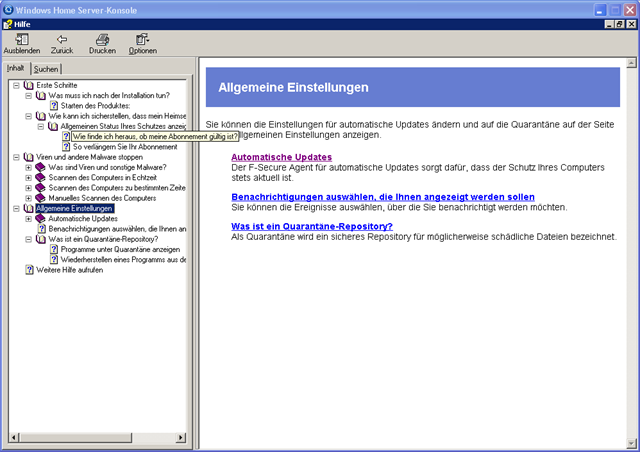Click closed book icon of Was sind Viren und sonstige Malware?
Screen dimensions: 640x452
pyautogui.click(x=40, y=167)
